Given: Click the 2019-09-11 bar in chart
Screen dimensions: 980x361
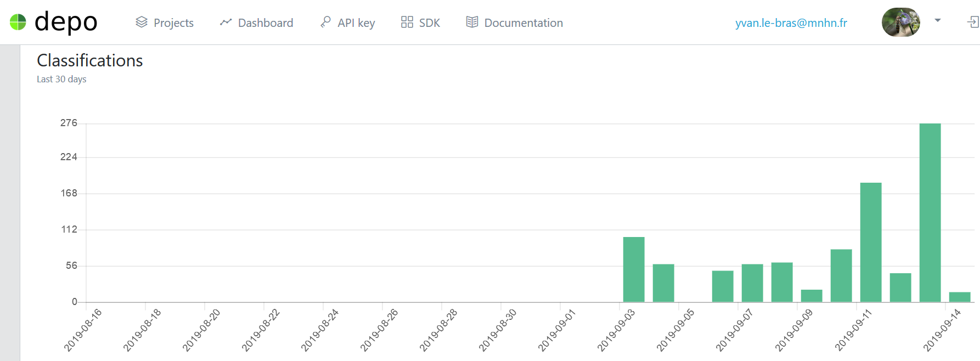Looking at the screenshot, I should (871, 242).
